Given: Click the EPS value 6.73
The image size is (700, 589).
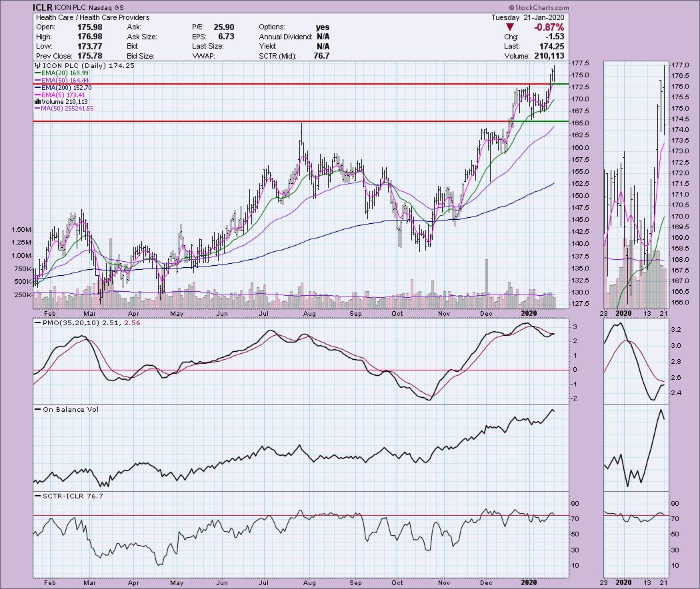Looking at the screenshot, I should [x=226, y=37].
